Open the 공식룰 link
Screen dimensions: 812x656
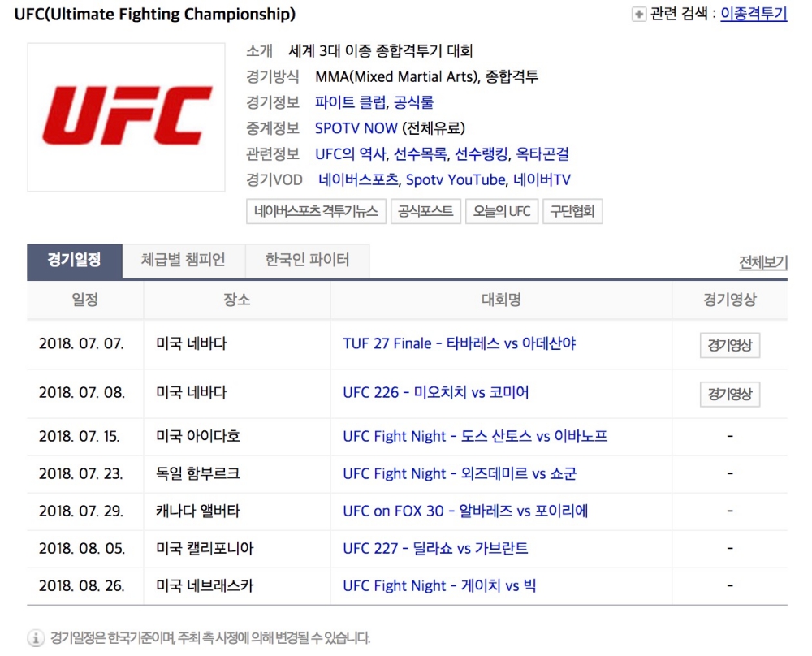[414, 102]
